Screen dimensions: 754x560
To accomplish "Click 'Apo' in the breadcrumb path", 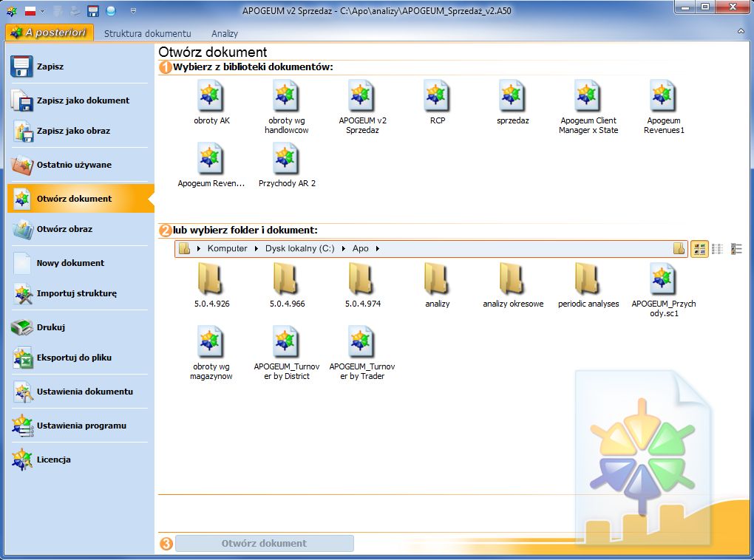I will (x=360, y=248).
